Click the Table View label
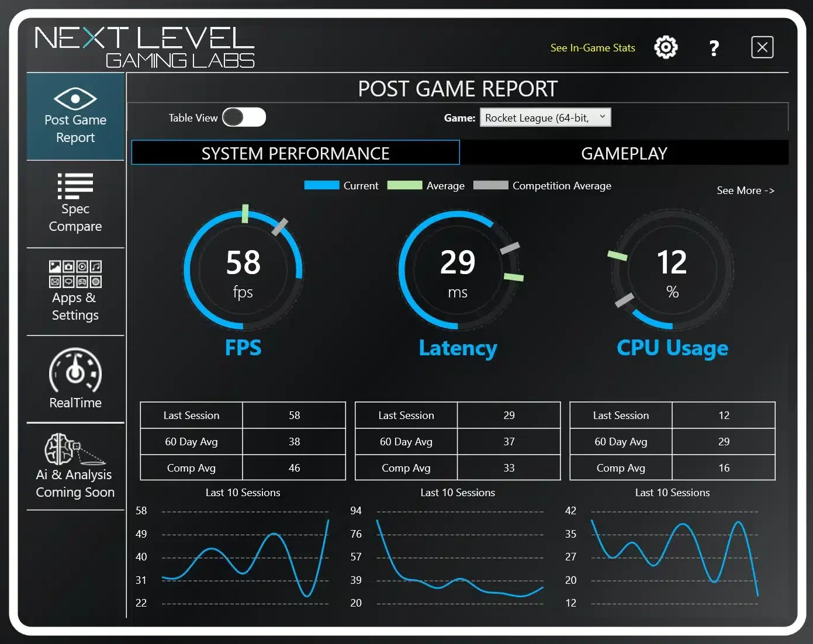Screen dimensions: 813x644 pos(193,118)
